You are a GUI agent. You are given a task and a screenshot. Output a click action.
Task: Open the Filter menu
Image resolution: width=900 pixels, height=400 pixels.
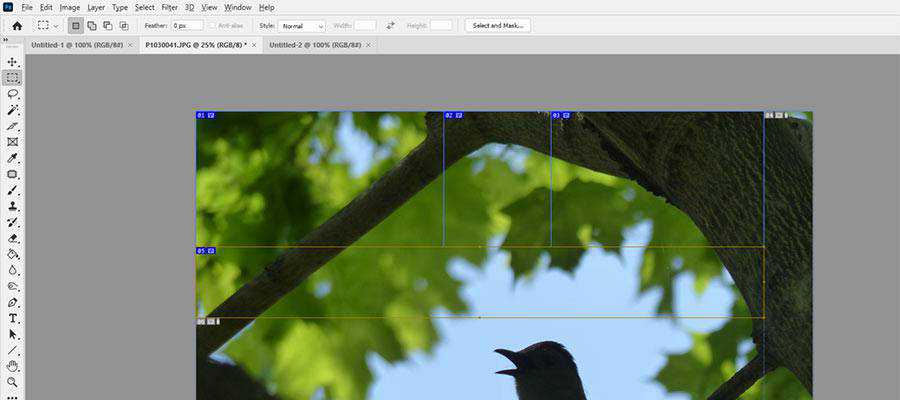(170, 7)
